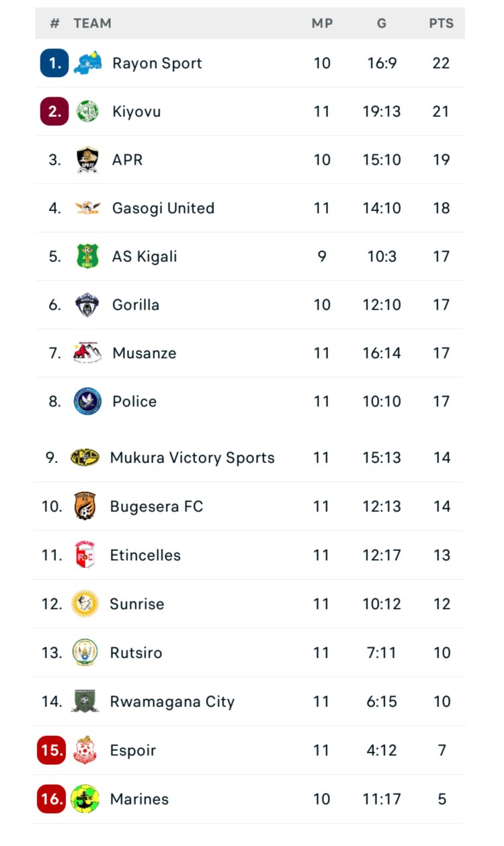Click the AS Kigali green crest
This screenshot has height=846, width=504.
(x=87, y=257)
